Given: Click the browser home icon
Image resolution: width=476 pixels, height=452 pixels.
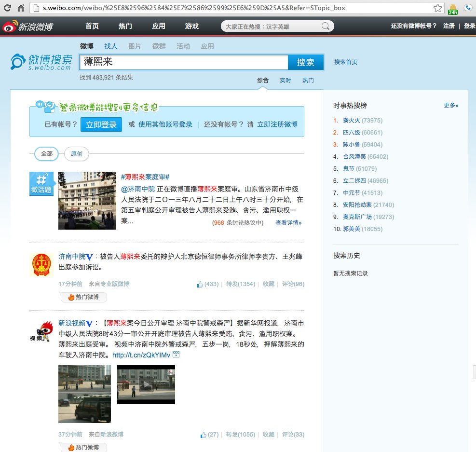Looking at the screenshot, I should point(21,8).
